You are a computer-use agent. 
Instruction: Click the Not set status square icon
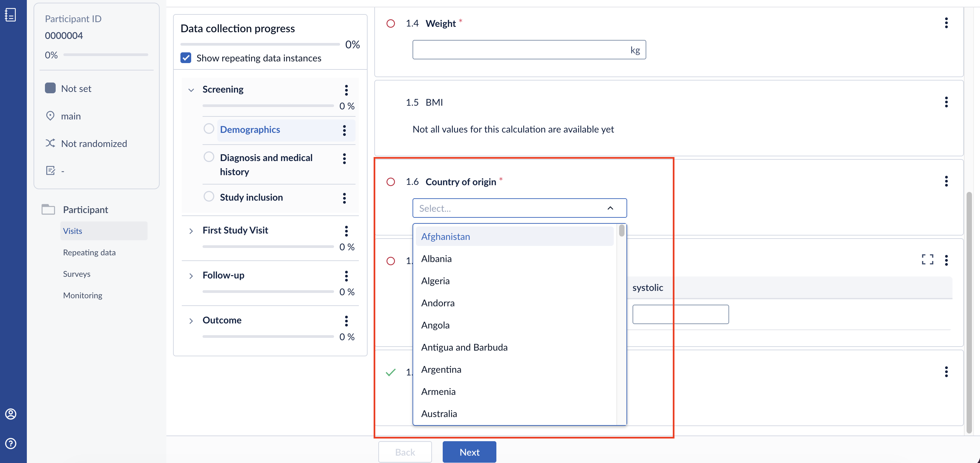pos(50,88)
